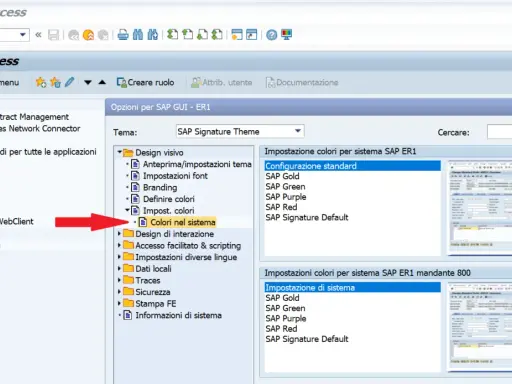Click the Next Page icon
This screenshot has width=512, height=384.
point(202,35)
